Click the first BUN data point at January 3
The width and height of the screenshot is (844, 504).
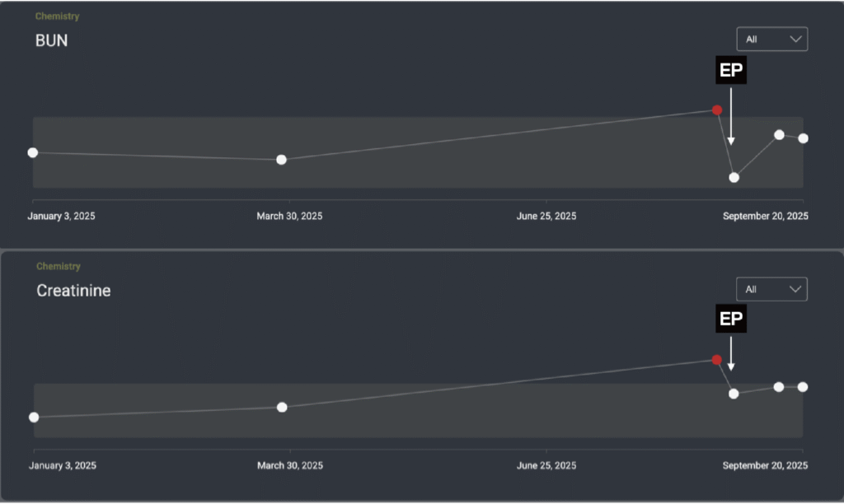[x=33, y=152]
